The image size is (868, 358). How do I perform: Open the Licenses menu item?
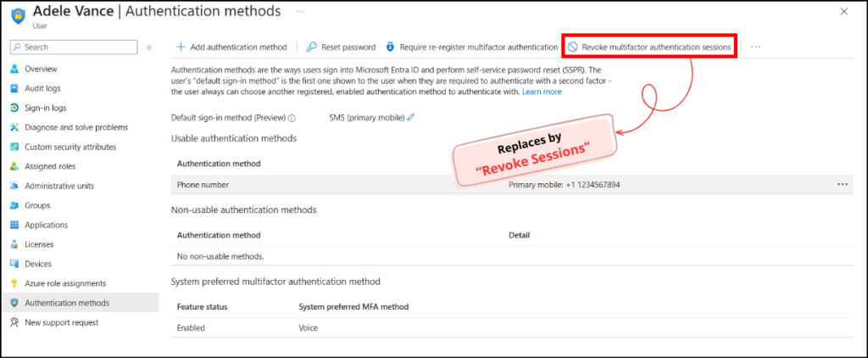[40, 244]
